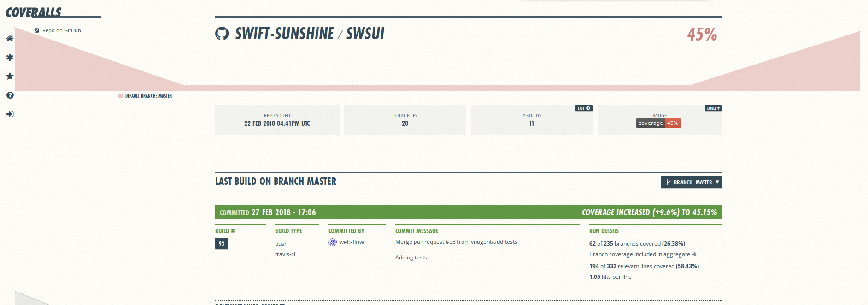Screen dimensions: 868x305
Task: Open the web-flow committer link
Action: [352, 242]
